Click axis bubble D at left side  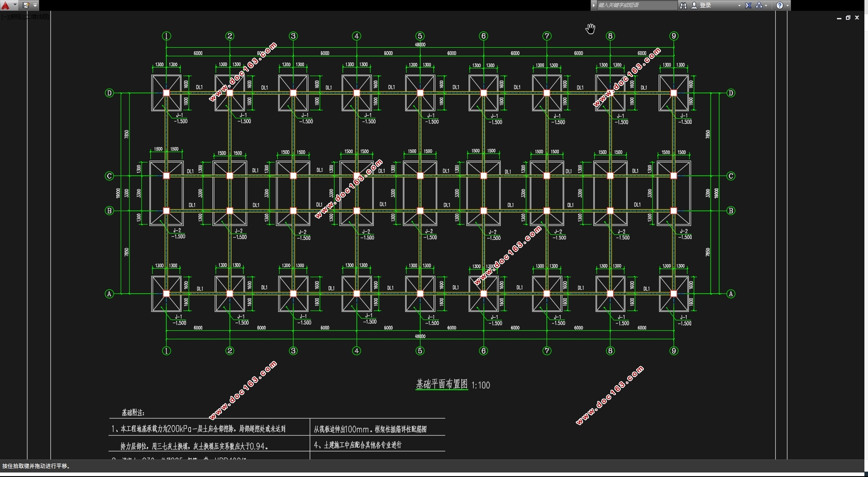point(109,93)
